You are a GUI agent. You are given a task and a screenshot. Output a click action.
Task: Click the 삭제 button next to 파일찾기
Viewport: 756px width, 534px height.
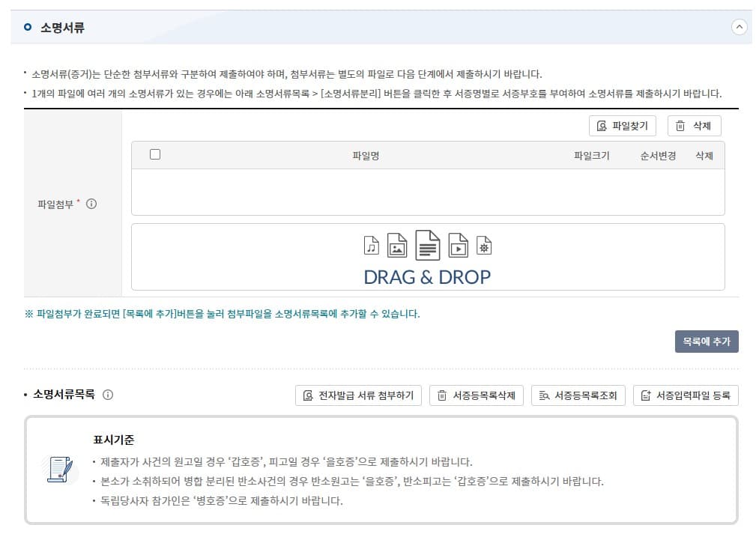693,126
